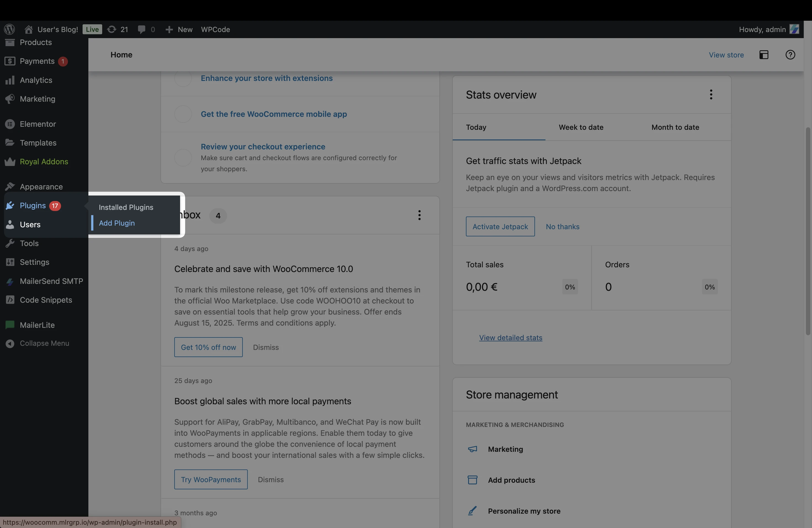812x528 pixels.
Task: Click the Orders 0 value
Action: click(x=608, y=287)
